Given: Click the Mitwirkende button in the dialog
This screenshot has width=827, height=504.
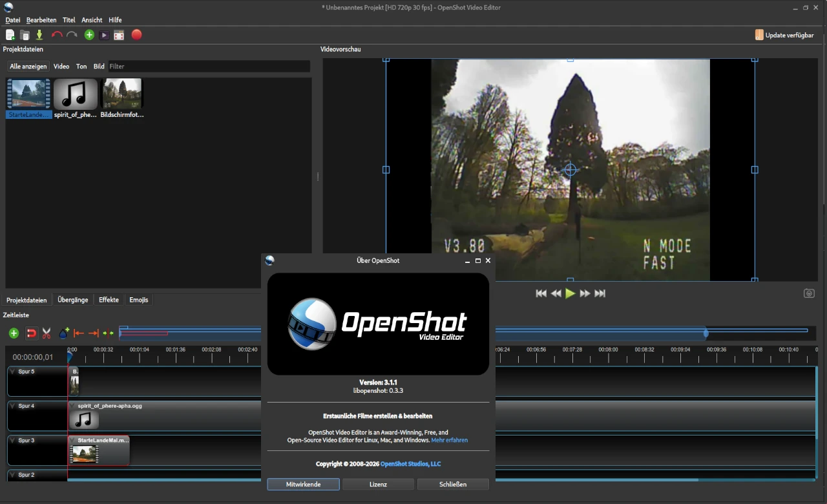Looking at the screenshot, I should pyautogui.click(x=304, y=484).
